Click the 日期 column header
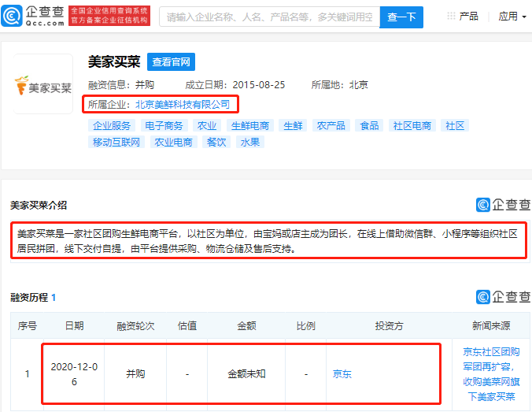532x412 pixels. [74, 325]
